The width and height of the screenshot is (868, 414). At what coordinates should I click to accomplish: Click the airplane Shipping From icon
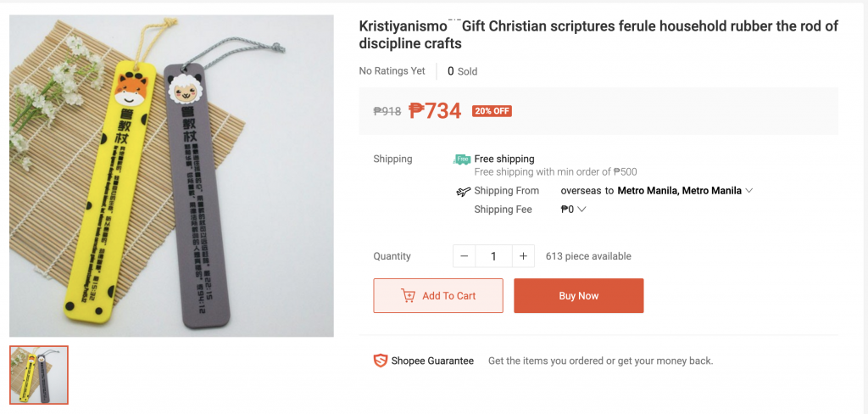point(463,192)
